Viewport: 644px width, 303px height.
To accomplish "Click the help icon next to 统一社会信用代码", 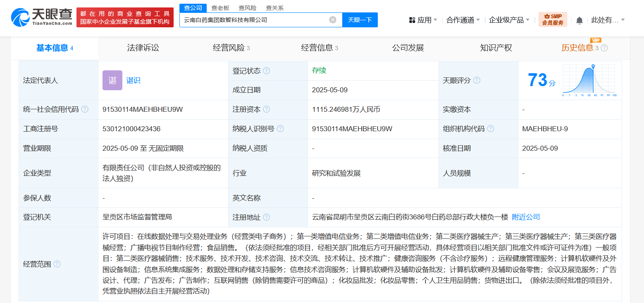I will pos(86,109).
